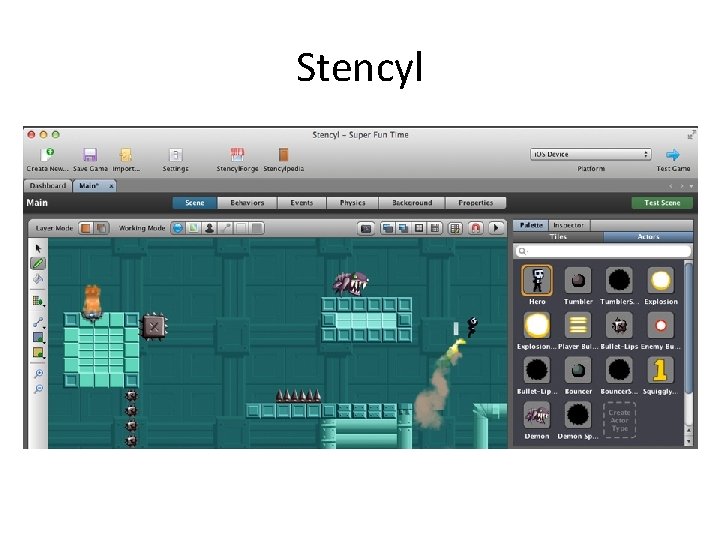Select the Bullet-Lips actor thumbnail

tap(619, 325)
